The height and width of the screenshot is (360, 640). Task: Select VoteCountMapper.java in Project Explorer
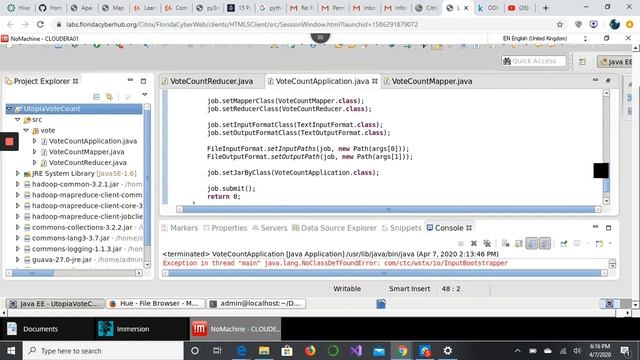coord(86,151)
